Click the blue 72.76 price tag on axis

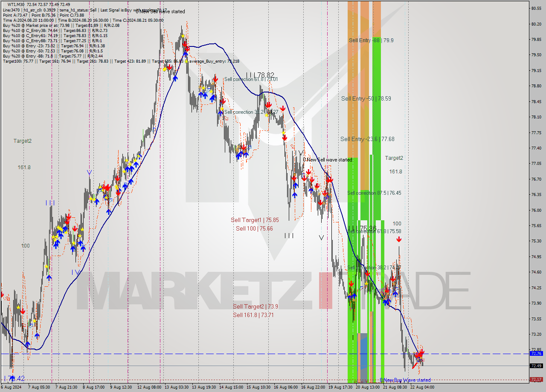tap(536, 353)
